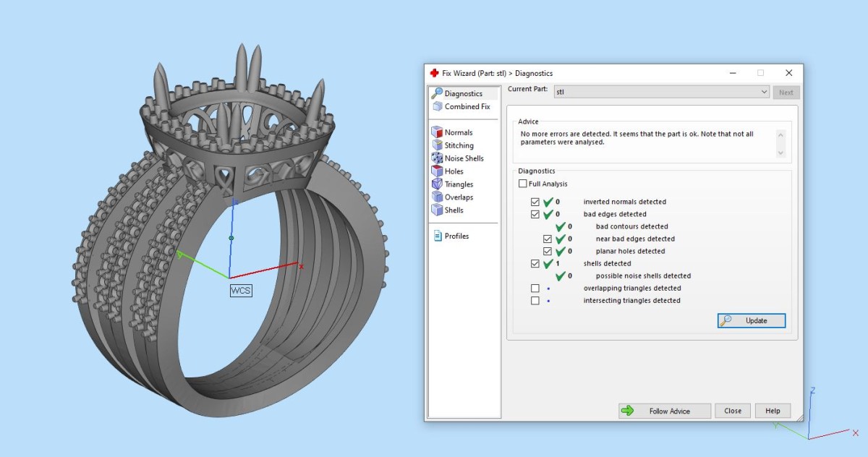This screenshot has width=868, height=457.
Task: Select the Overlaps icon
Action: (437, 197)
